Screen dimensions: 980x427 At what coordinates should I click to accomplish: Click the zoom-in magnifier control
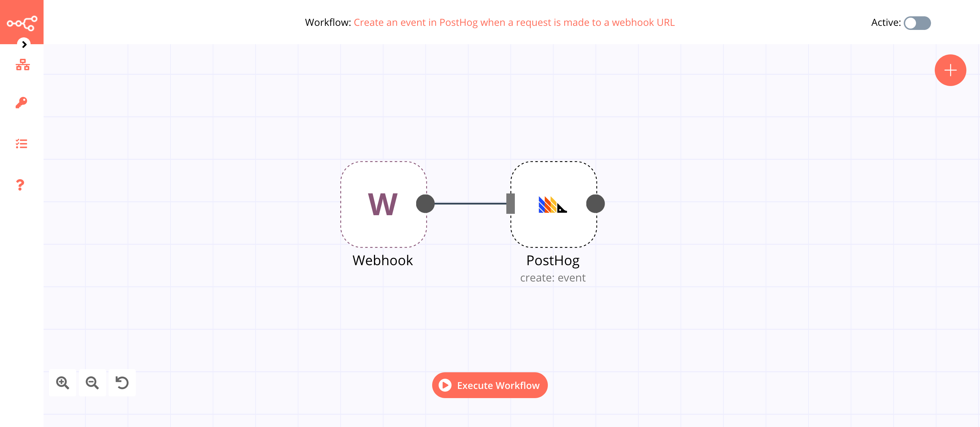[x=63, y=383]
